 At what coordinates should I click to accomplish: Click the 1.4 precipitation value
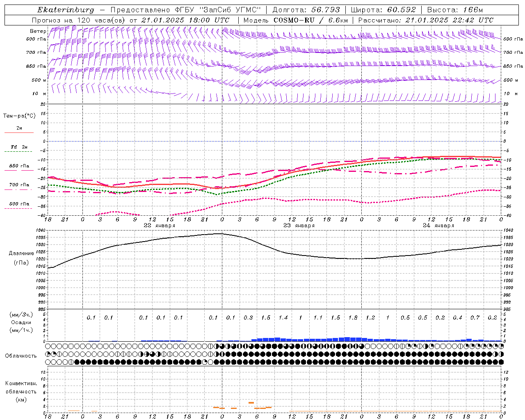click(283, 318)
